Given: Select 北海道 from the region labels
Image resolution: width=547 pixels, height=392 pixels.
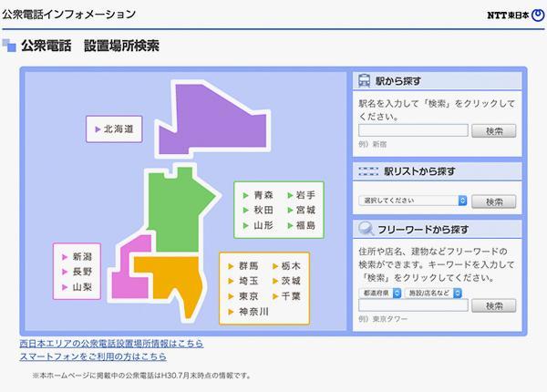Looking at the screenshot, I should [117, 129].
